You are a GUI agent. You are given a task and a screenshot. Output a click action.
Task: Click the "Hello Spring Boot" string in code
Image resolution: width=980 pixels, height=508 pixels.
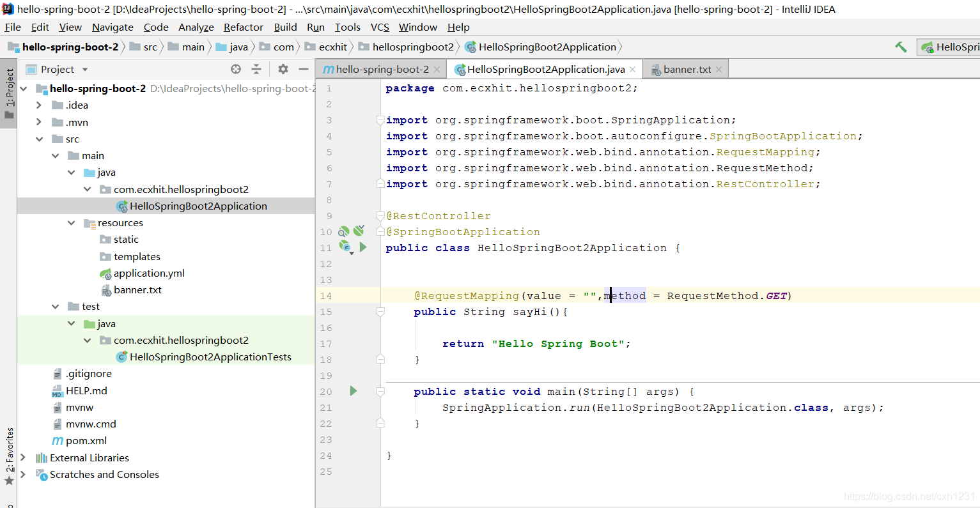click(559, 344)
